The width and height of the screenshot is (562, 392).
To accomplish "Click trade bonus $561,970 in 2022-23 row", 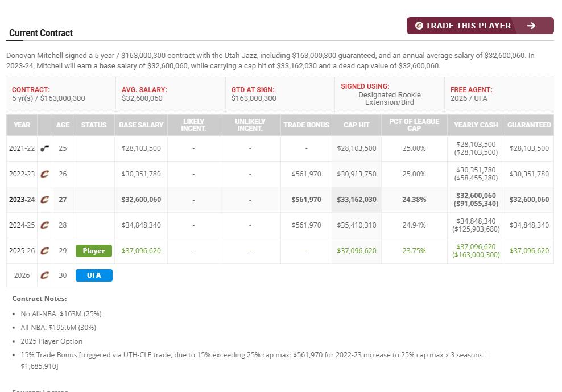I will pyautogui.click(x=307, y=174).
